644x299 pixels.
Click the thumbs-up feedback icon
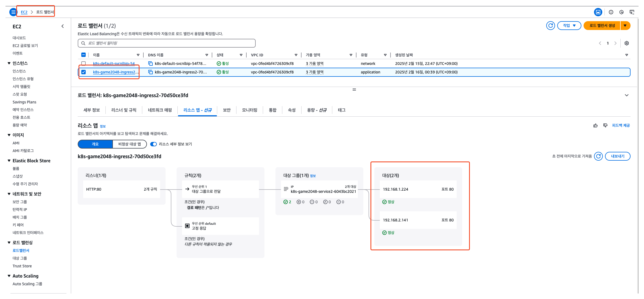[595, 125]
